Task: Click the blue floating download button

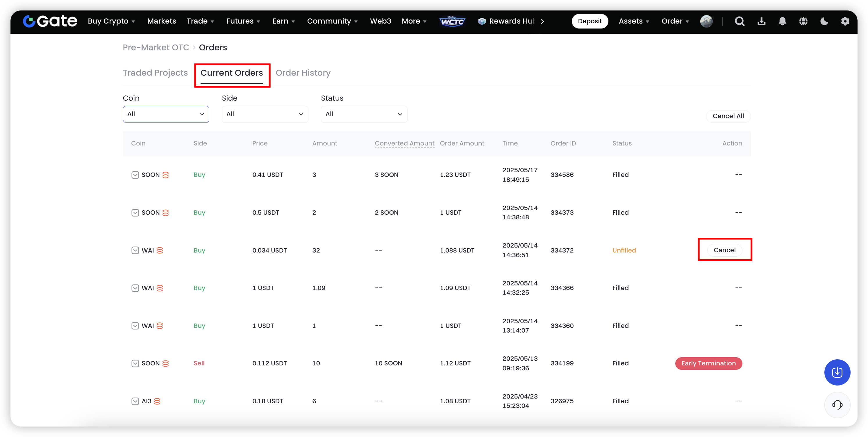Action: point(837,372)
